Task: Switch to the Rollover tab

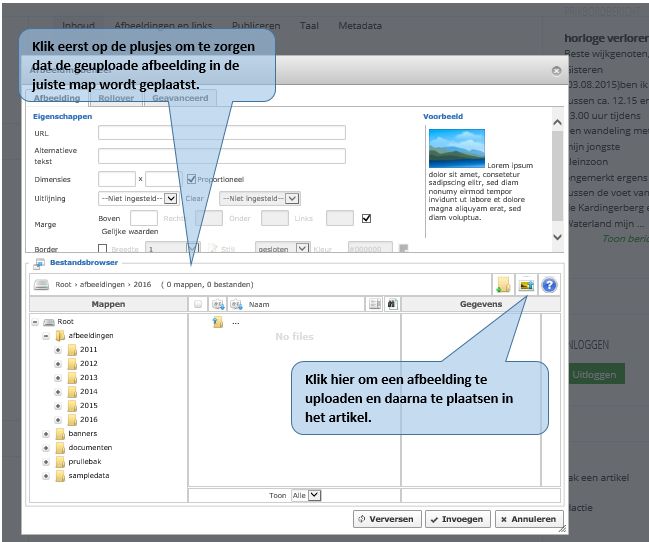Action: (116, 99)
